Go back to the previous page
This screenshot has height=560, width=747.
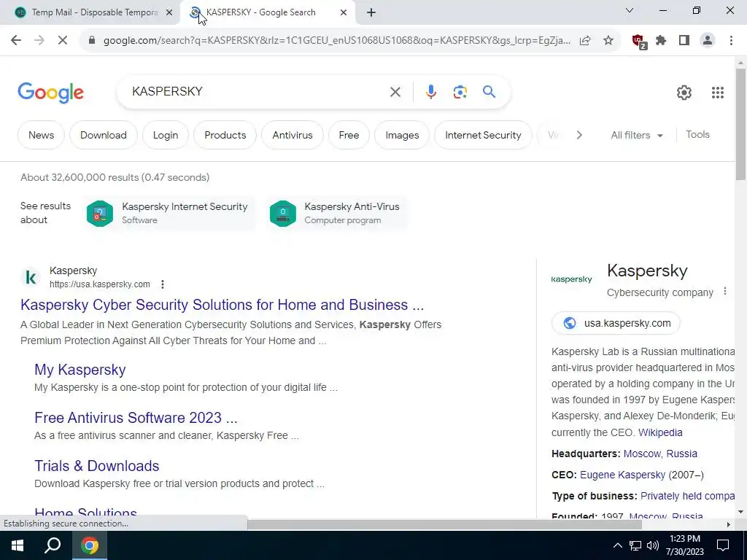point(16,41)
